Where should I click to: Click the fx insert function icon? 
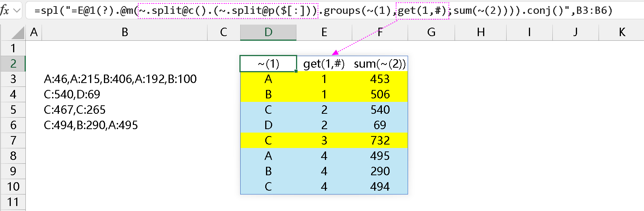[x=5, y=10]
